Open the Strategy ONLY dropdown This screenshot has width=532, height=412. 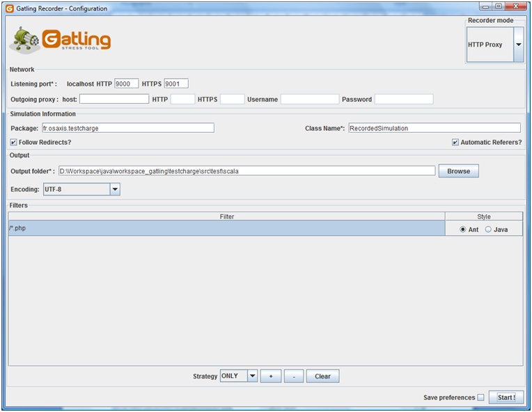point(239,376)
